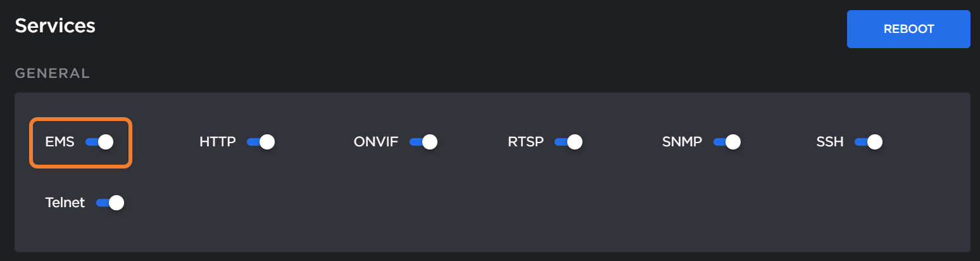The width and height of the screenshot is (980, 261).
Task: Switch off the RTSP service toggle
Action: [569, 142]
